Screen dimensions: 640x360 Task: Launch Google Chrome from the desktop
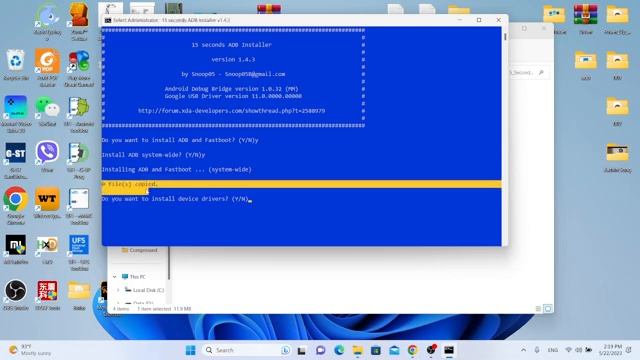(x=16, y=205)
